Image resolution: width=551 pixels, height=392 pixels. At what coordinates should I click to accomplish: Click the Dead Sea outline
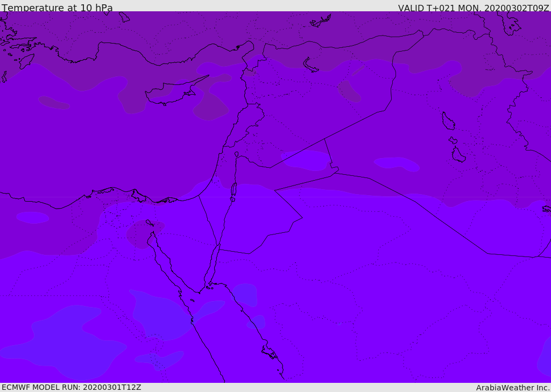point(234,189)
